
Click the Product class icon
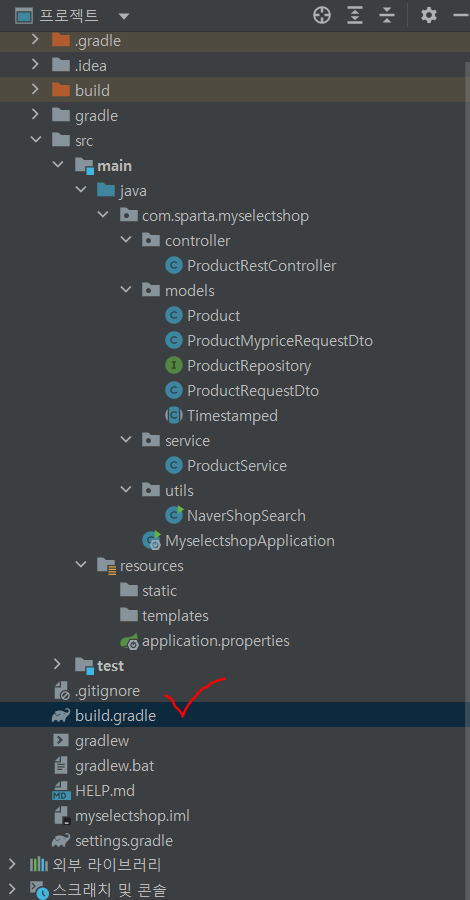[x=173, y=315]
